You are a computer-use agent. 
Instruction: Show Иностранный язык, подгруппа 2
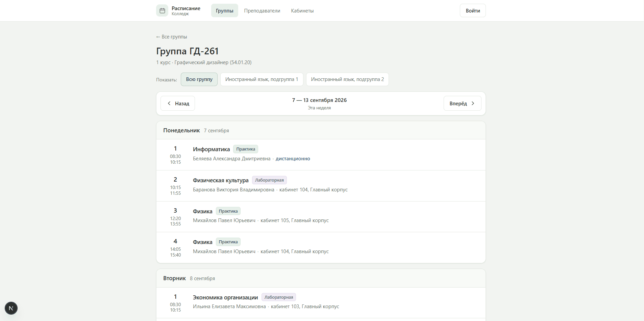347,79
